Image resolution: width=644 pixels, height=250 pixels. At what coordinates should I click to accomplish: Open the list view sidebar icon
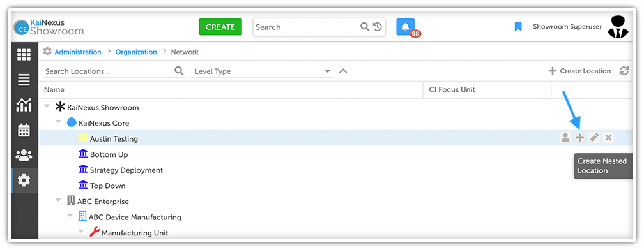point(24,80)
